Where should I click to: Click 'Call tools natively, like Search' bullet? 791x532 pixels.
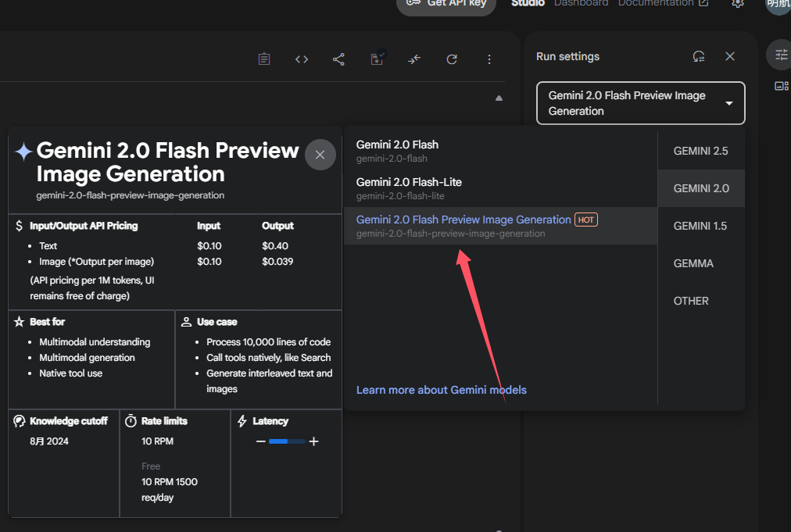click(268, 358)
